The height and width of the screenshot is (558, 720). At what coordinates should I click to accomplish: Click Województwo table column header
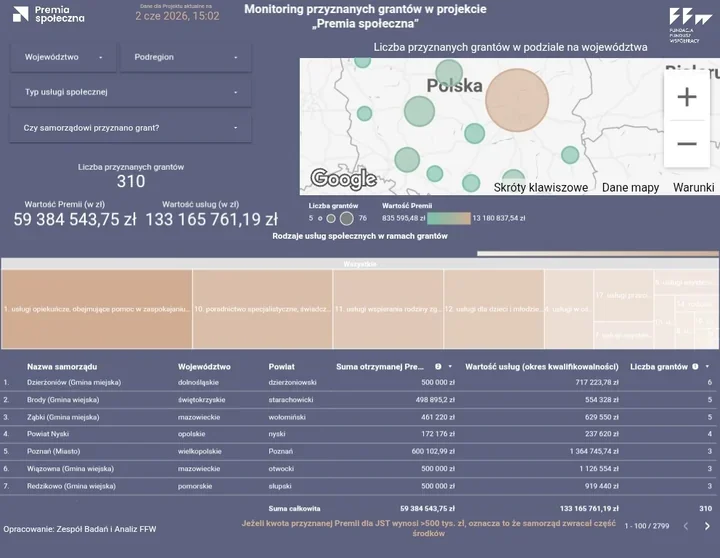204,366
